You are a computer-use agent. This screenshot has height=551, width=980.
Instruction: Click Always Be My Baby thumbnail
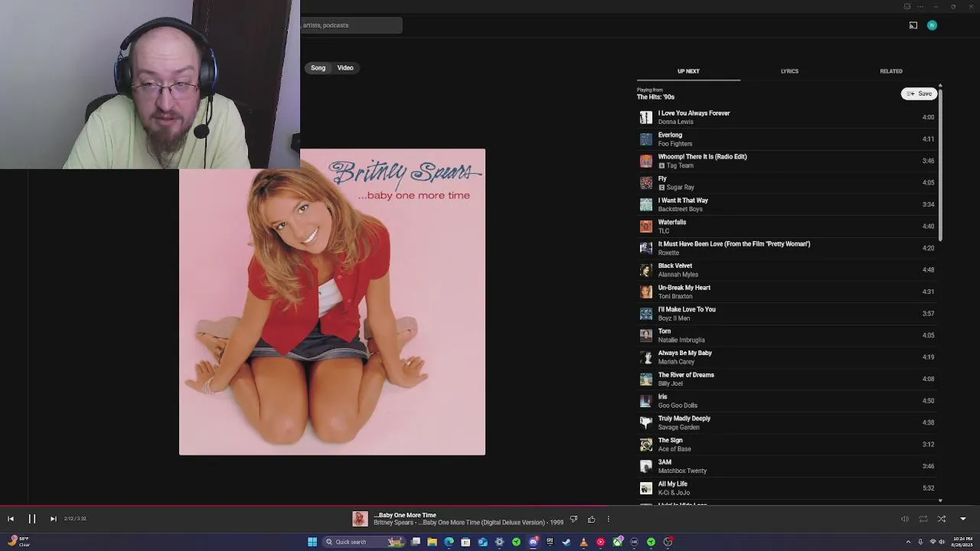point(646,357)
